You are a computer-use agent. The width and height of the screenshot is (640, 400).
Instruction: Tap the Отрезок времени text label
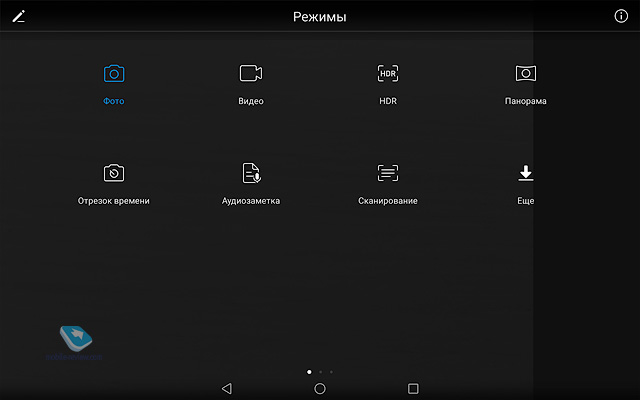114,201
